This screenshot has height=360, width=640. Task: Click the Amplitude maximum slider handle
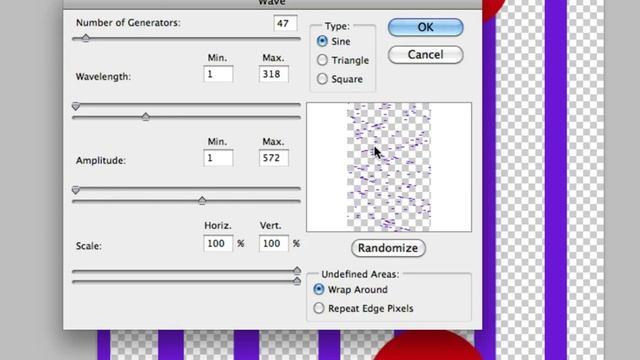202,200
